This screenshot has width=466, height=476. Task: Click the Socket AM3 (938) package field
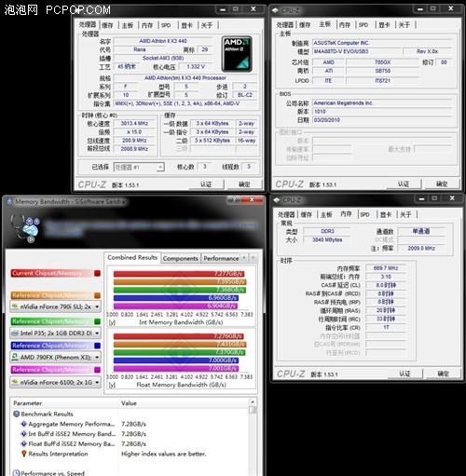(x=163, y=59)
